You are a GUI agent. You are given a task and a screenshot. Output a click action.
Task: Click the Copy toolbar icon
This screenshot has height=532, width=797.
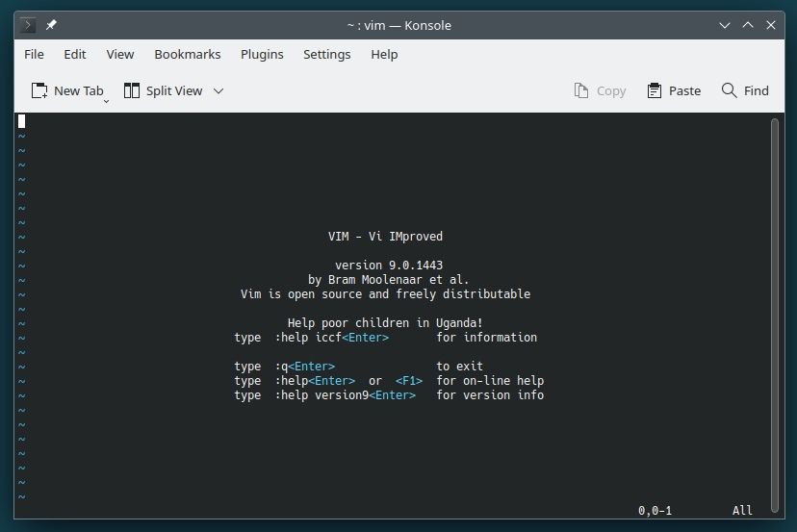click(x=581, y=91)
